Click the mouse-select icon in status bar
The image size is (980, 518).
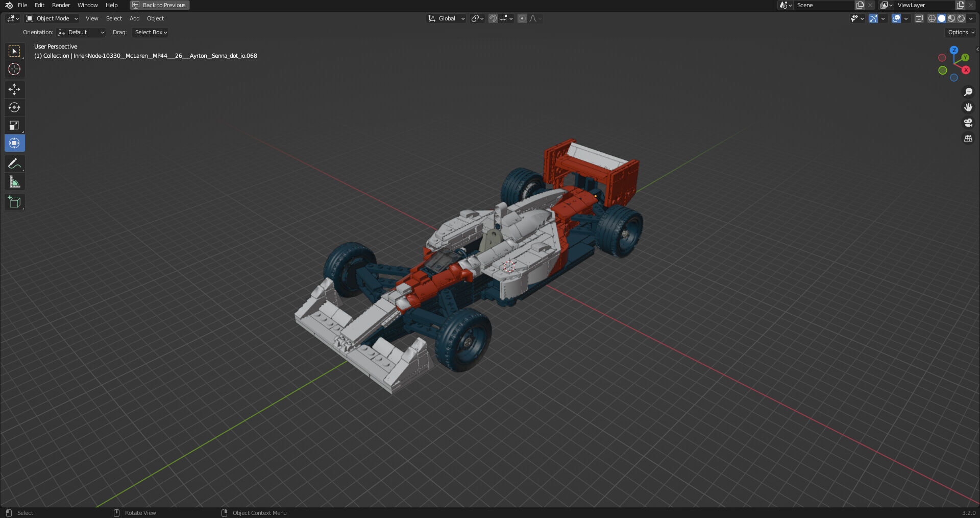pos(9,513)
